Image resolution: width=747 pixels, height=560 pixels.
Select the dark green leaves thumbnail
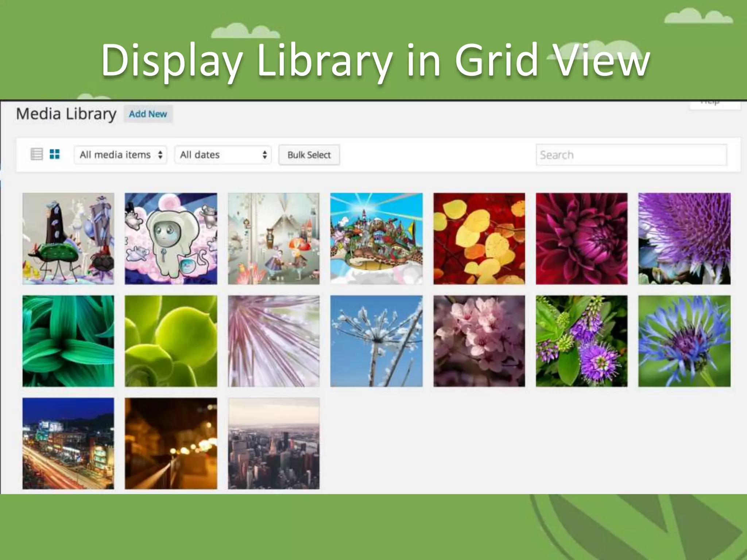[x=68, y=341]
